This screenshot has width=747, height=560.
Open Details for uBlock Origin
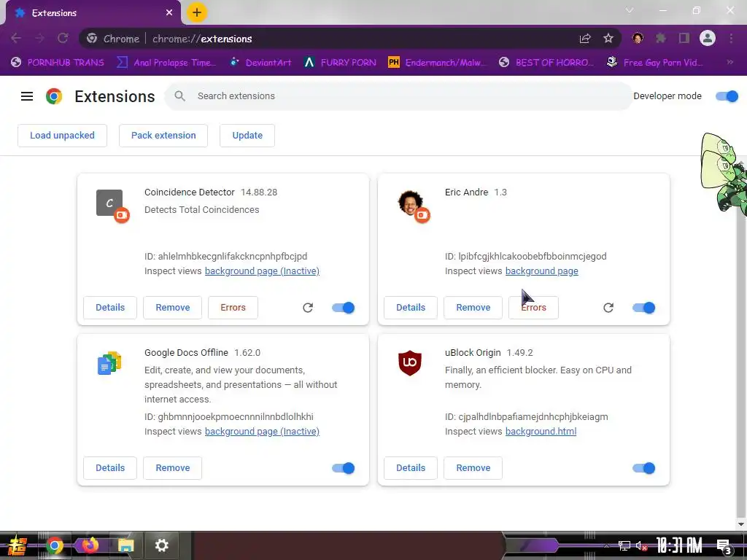pos(411,468)
